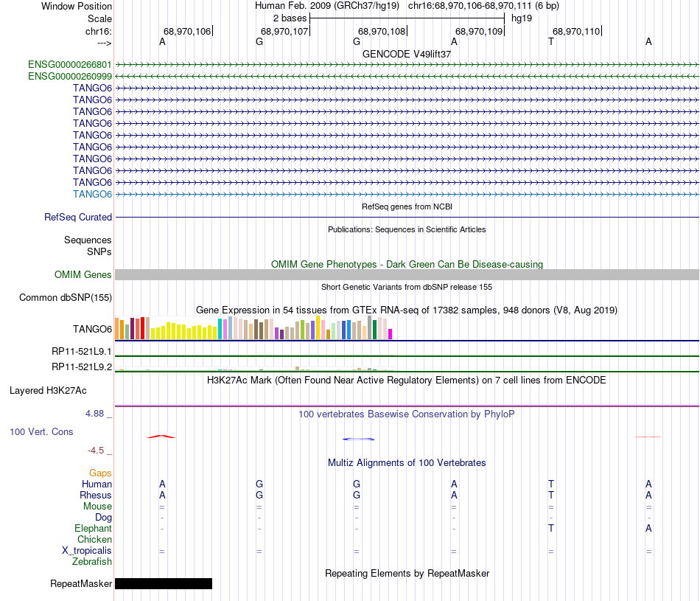Click the ENSG00000266801 gene label
The height and width of the screenshot is (601, 700).
[70, 65]
